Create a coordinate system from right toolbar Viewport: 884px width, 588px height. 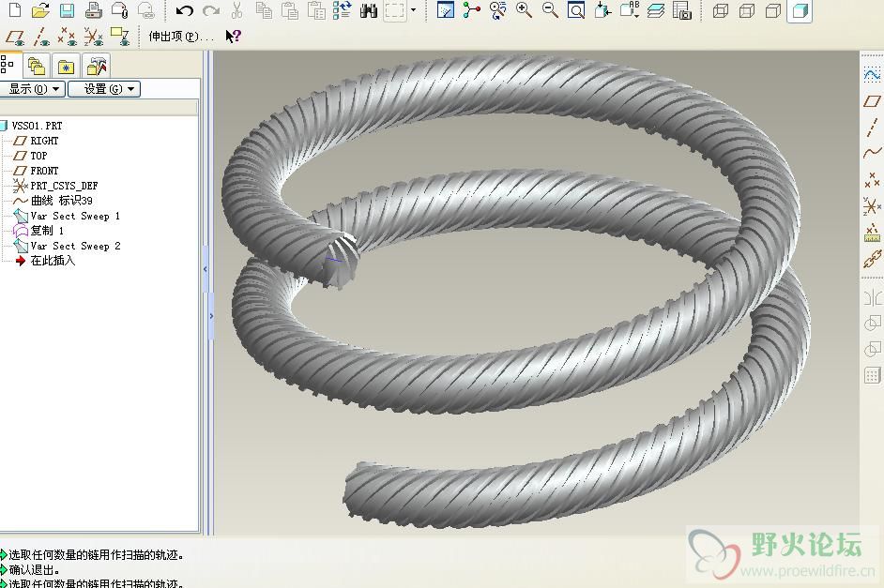coord(872,206)
